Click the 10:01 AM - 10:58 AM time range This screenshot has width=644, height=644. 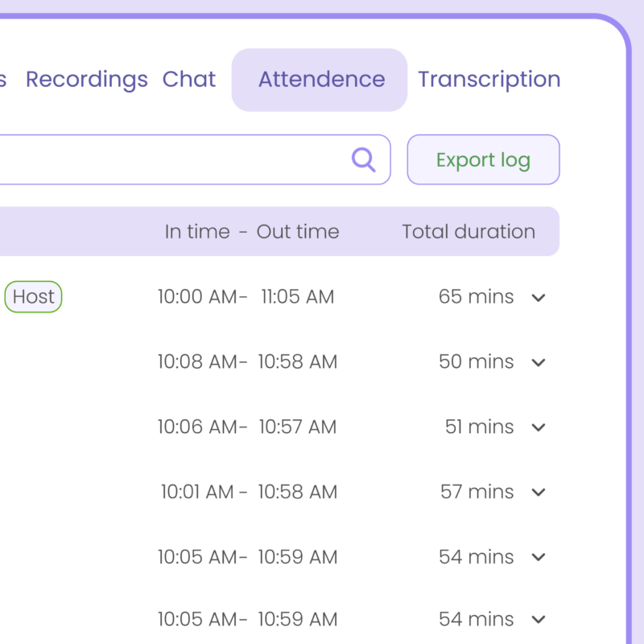click(248, 492)
